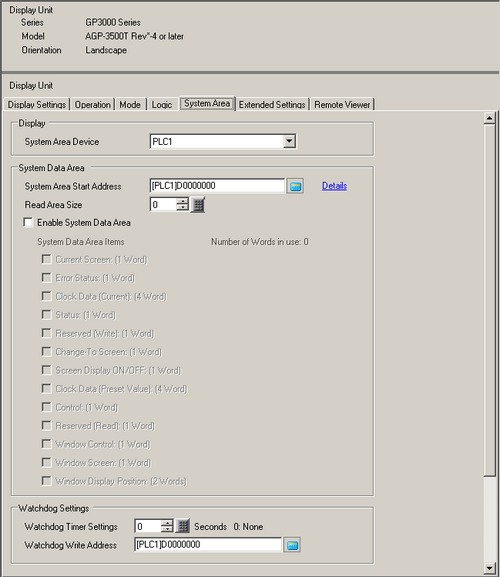This screenshot has height=577, width=500.
Task: Switch to the Display Settings tab
Action: [x=37, y=105]
